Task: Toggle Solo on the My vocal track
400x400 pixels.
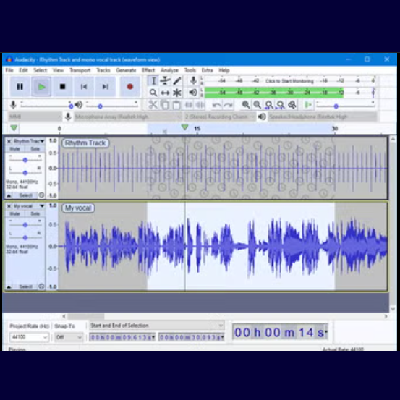Action: [x=35, y=214]
